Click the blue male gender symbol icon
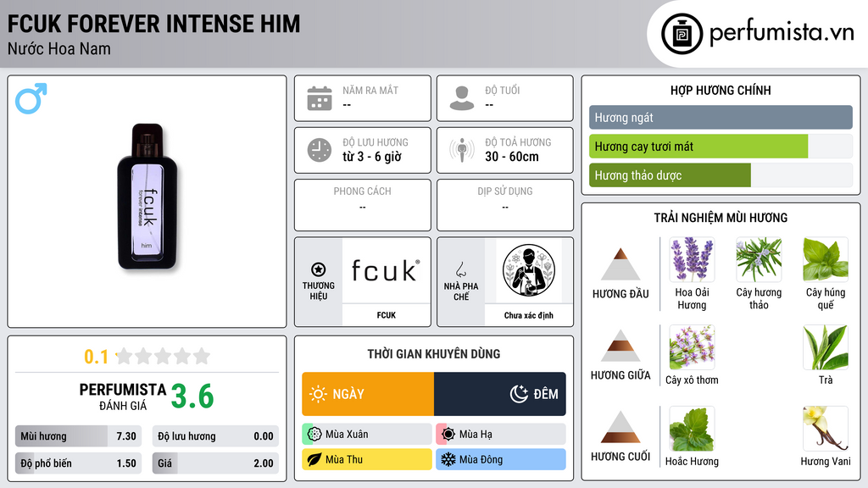Screen dimensions: 868x488 [x=31, y=98]
